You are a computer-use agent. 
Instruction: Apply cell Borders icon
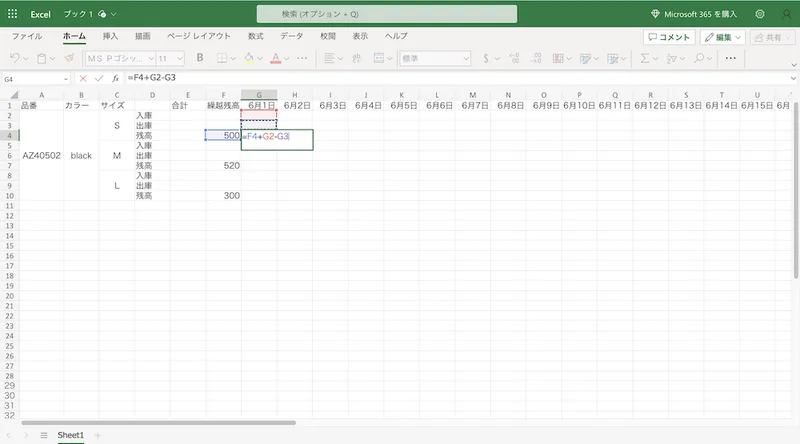click(x=222, y=58)
